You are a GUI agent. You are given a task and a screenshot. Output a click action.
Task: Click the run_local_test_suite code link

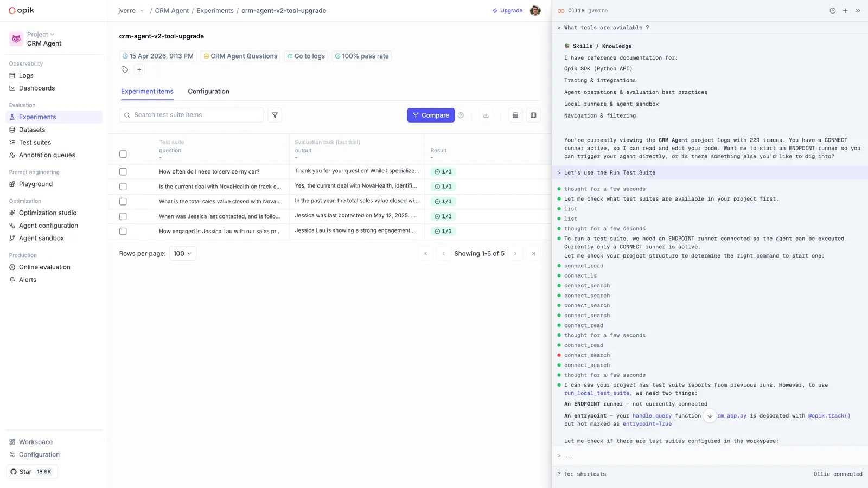[x=597, y=393]
